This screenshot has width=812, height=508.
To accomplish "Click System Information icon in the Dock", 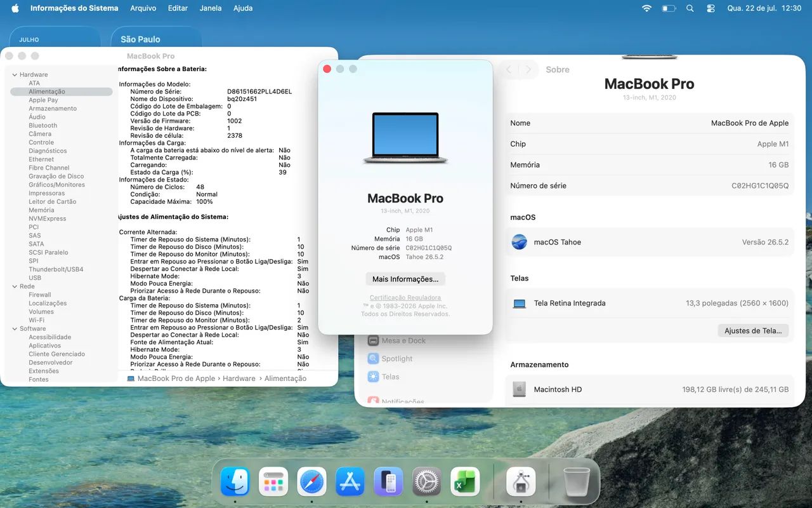I will 521,482.
